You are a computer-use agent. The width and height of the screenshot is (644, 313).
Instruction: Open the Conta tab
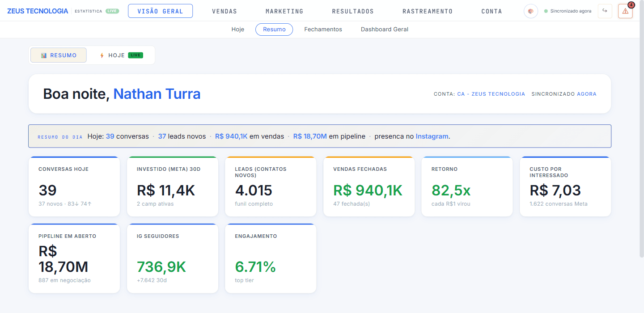point(491,11)
